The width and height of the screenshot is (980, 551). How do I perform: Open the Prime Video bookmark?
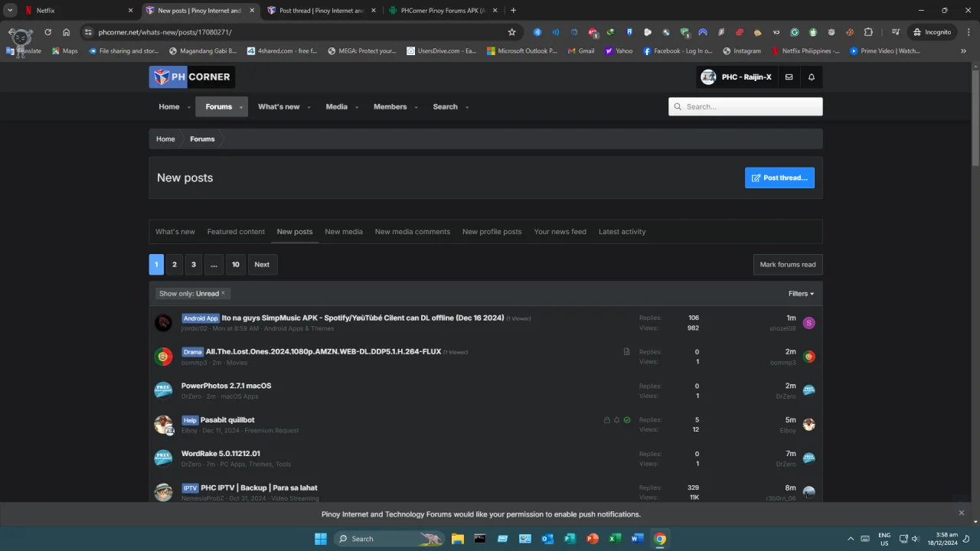coord(885,51)
